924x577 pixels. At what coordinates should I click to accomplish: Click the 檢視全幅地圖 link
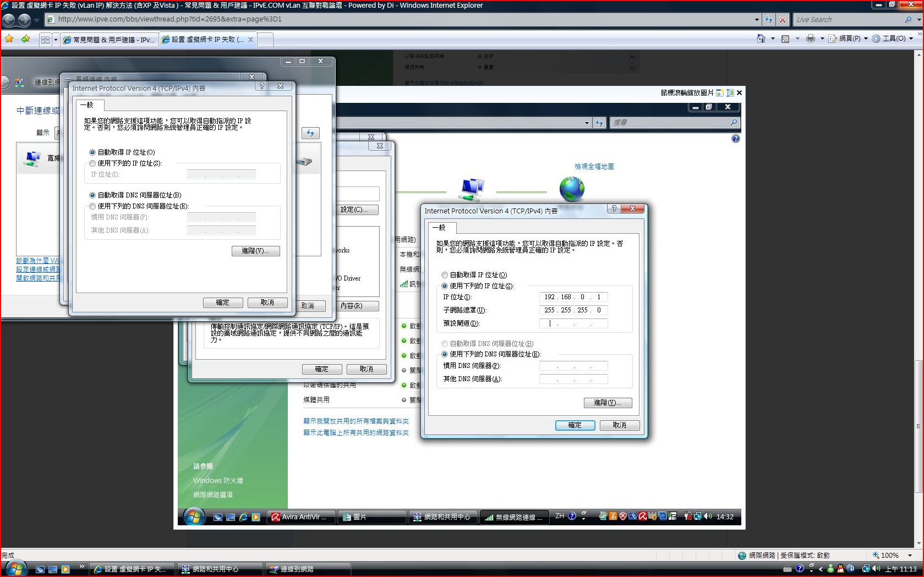click(594, 166)
